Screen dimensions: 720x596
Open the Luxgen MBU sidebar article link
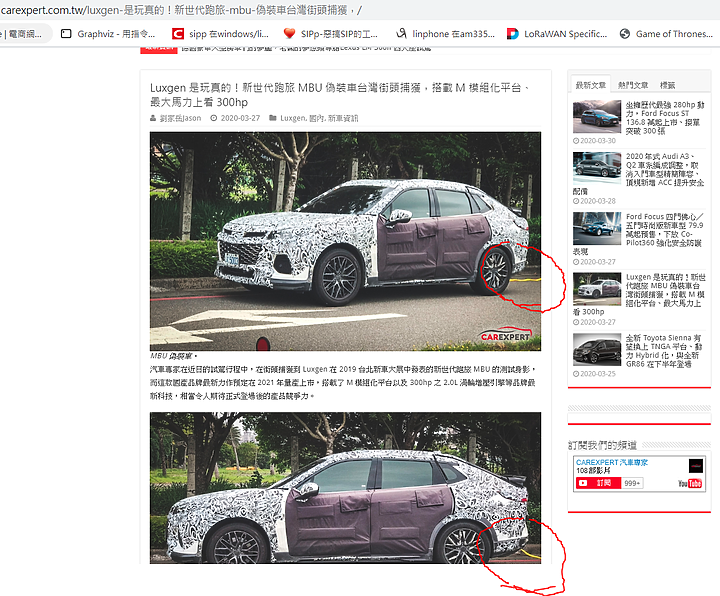pos(663,290)
